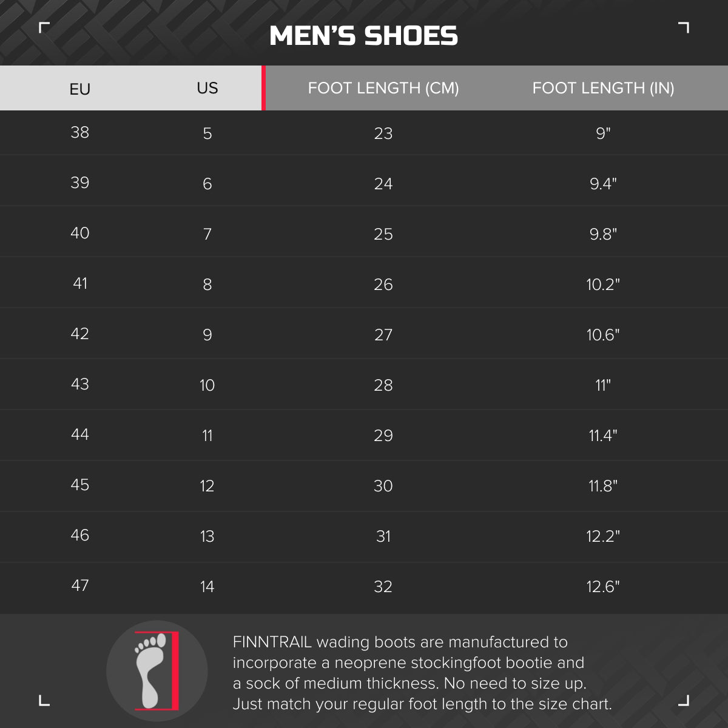Click the foot measurement icon
728x728 pixels.
pos(157,671)
